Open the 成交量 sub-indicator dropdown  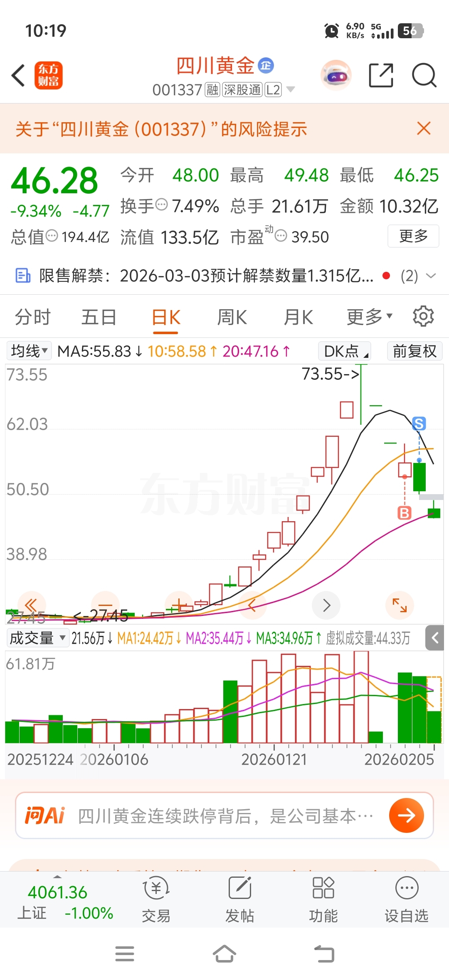pos(38,638)
